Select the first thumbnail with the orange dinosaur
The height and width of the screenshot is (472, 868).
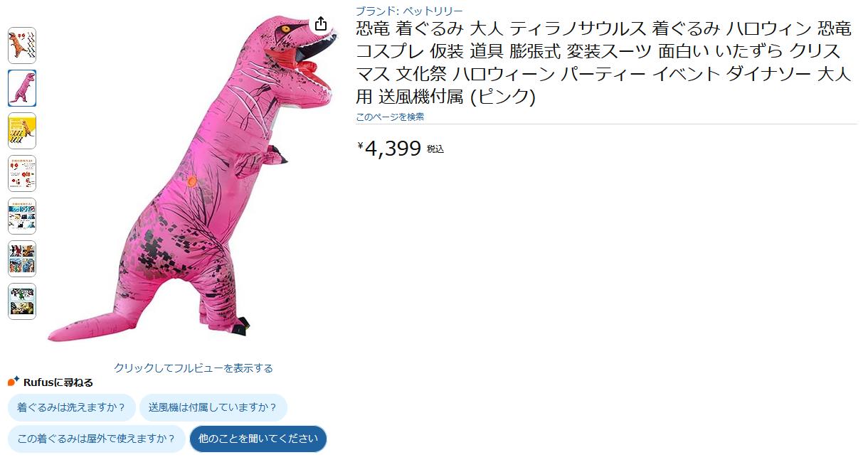(x=22, y=45)
